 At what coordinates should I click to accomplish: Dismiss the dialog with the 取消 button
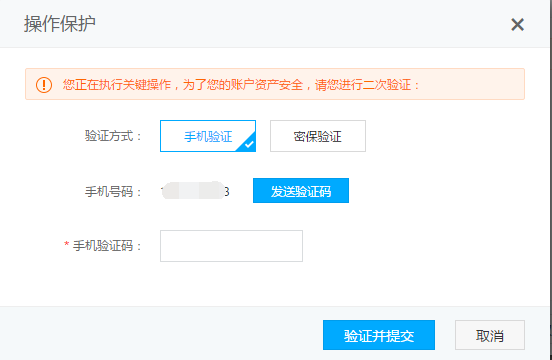(x=490, y=335)
